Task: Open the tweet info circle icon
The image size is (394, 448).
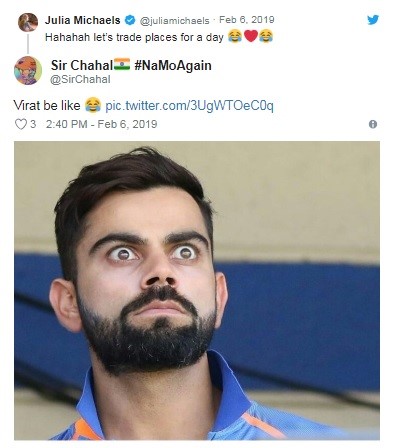Action: [x=373, y=124]
